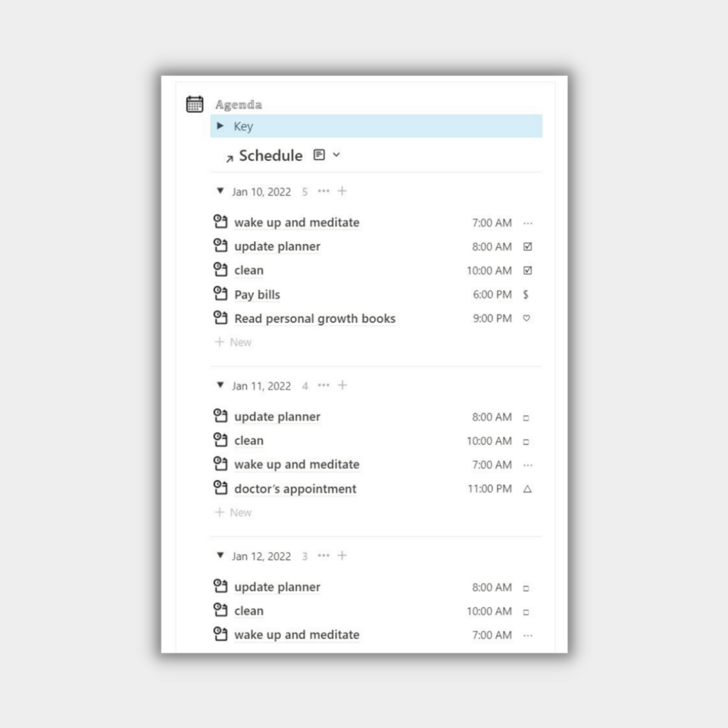Click triangle symbol on doctor's appointment row
The width and height of the screenshot is (728, 728).
(x=527, y=488)
